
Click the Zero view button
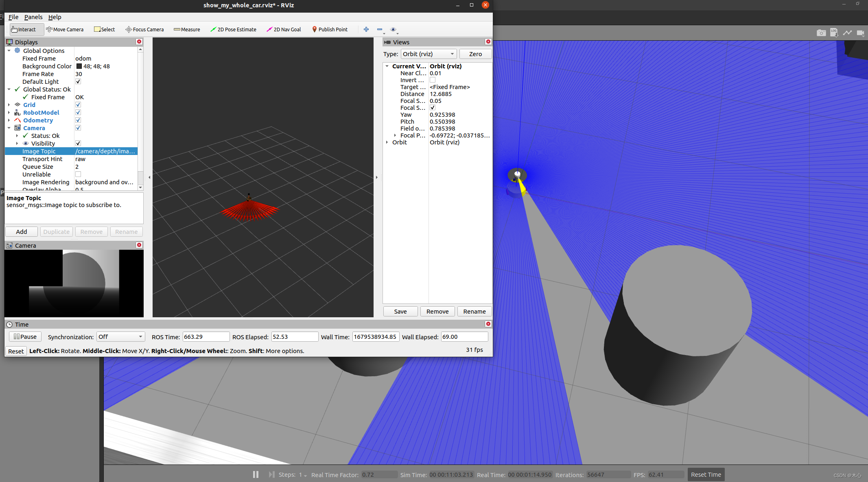[475, 54]
